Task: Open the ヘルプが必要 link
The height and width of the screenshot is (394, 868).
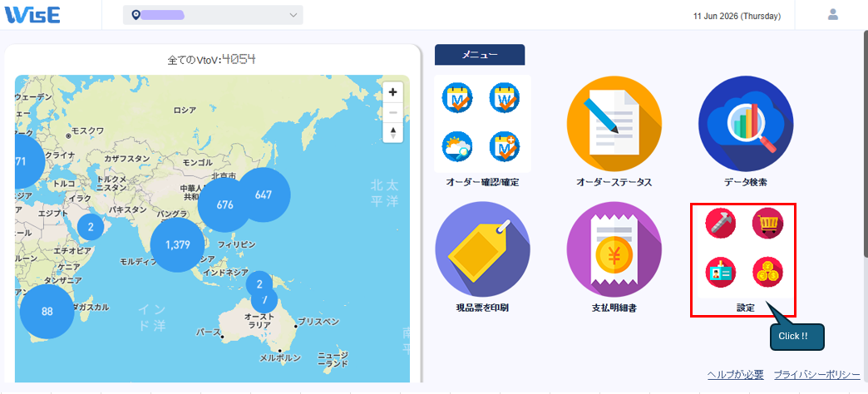Action: [735, 375]
